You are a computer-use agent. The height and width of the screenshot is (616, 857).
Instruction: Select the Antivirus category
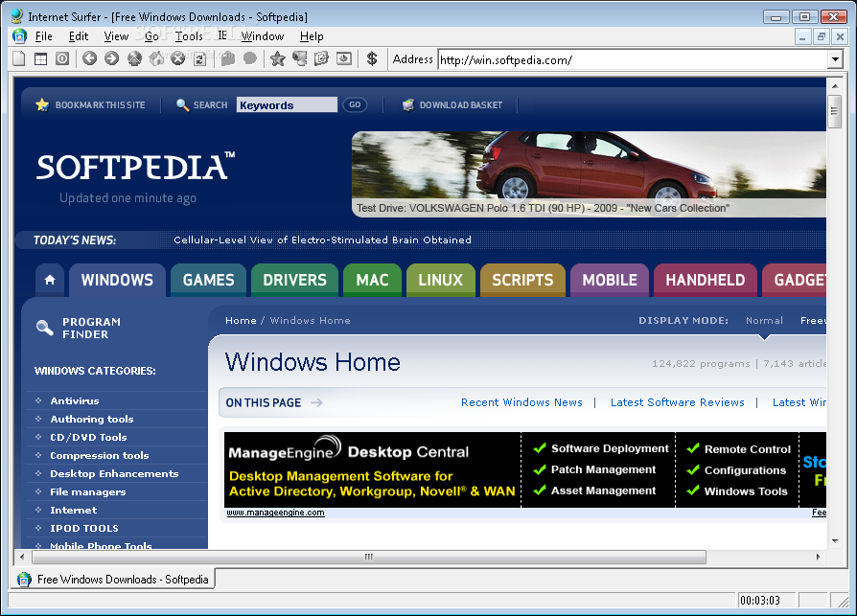point(75,400)
